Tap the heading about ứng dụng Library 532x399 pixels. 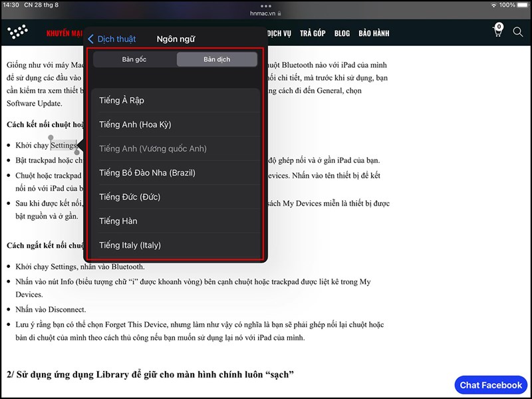pyautogui.click(x=150, y=374)
